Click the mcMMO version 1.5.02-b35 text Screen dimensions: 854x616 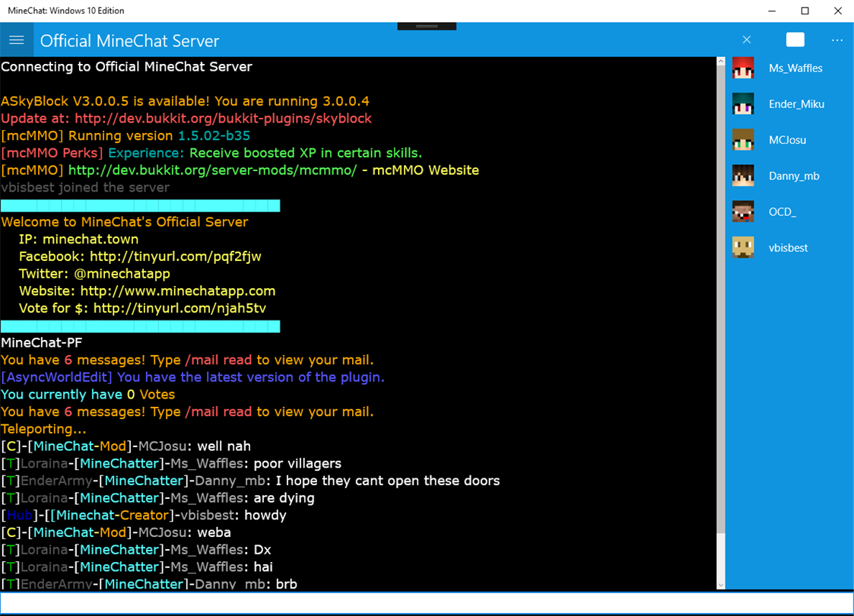(214, 135)
